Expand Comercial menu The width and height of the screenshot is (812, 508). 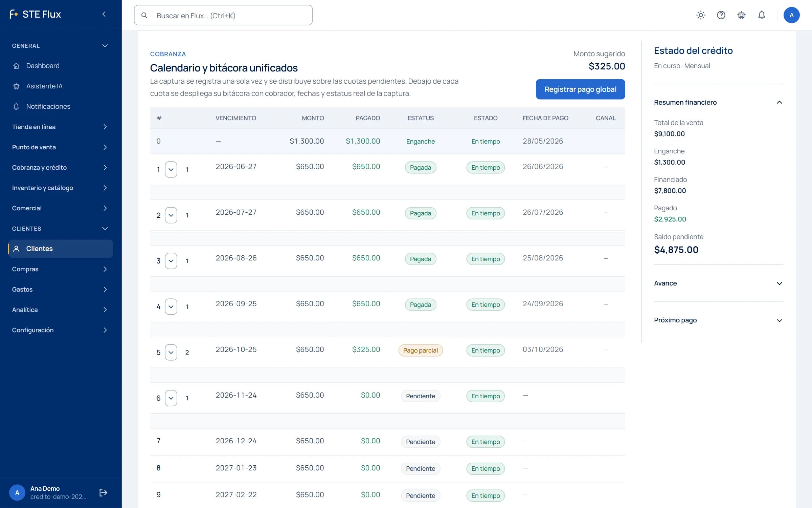(61, 208)
